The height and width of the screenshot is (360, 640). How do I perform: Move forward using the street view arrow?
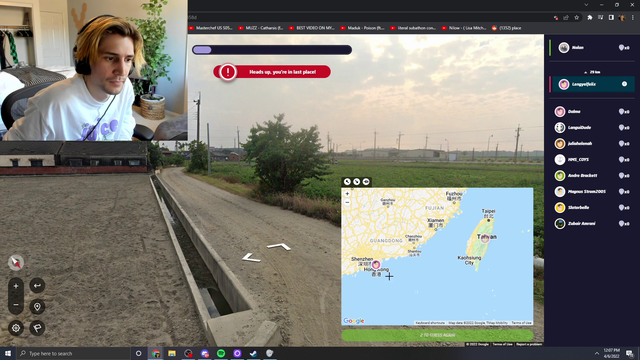279,247
